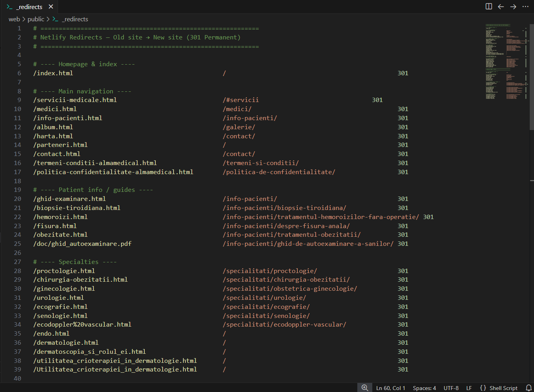Click /info-pacienti/tratamentul-obezitatii/ destination

point(292,235)
